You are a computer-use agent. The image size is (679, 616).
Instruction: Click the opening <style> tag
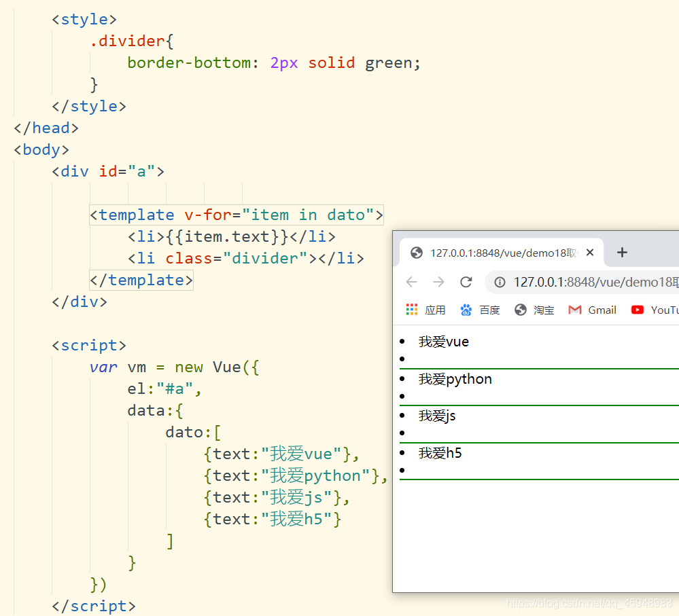click(84, 20)
